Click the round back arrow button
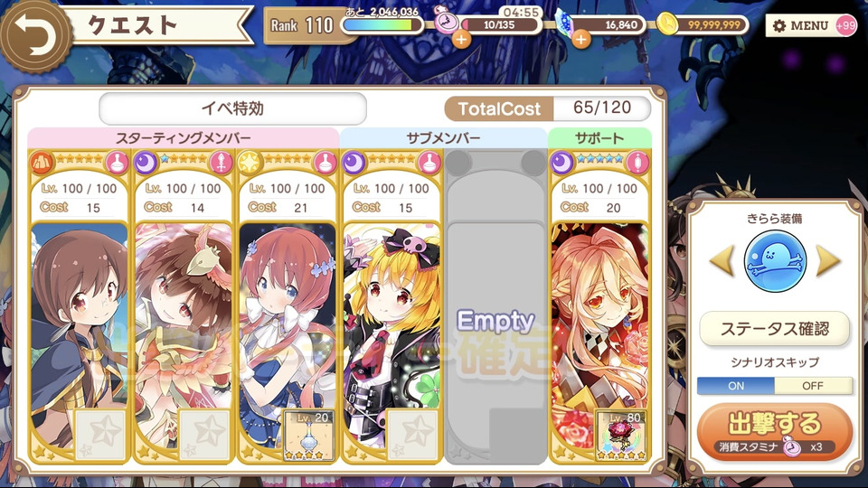 coord(35,36)
